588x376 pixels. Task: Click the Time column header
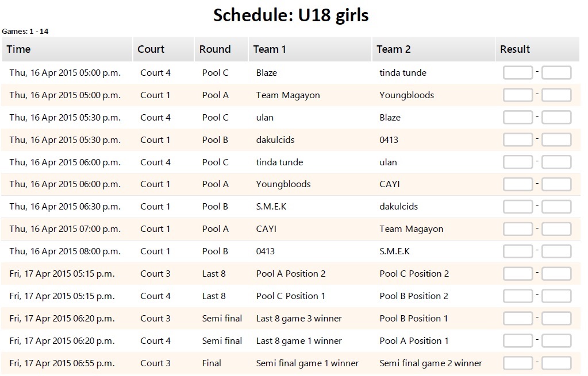tap(19, 49)
